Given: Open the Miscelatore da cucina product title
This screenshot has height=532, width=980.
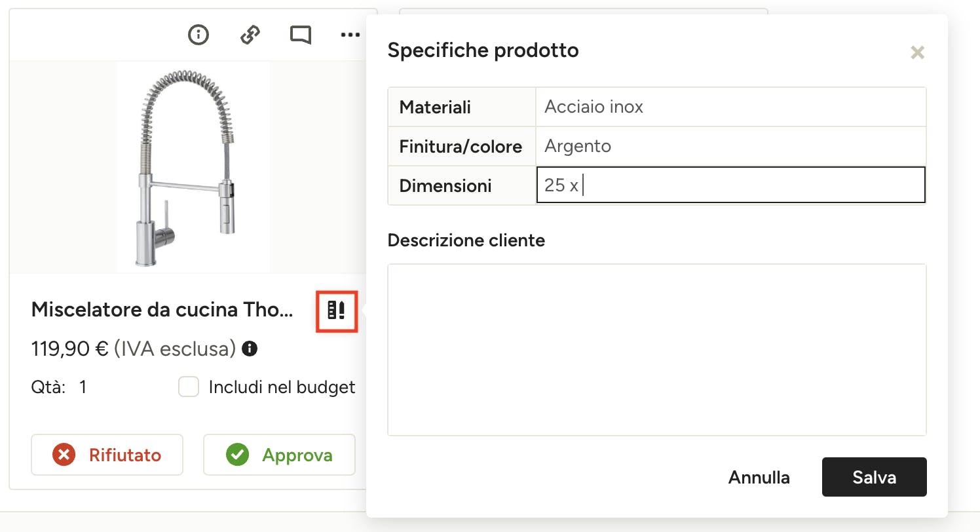Looking at the screenshot, I should click(162, 310).
